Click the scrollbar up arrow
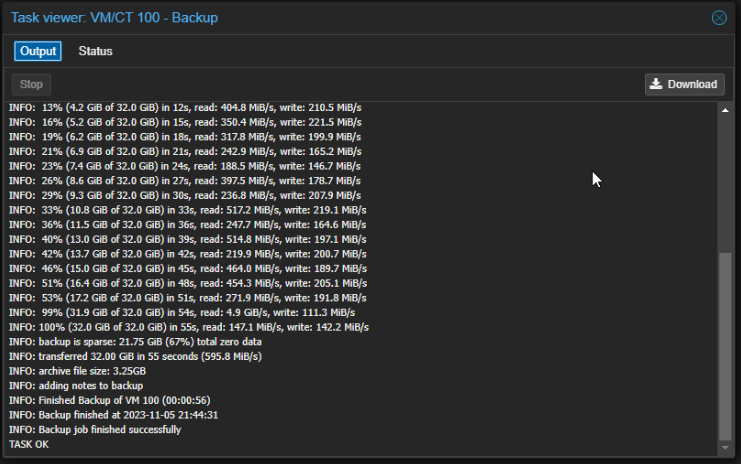This screenshot has height=464, width=741. coord(725,110)
